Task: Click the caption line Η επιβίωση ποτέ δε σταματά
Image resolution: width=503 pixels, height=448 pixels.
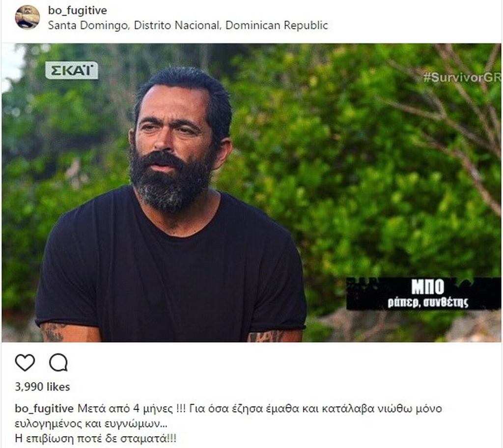Action: (96, 438)
